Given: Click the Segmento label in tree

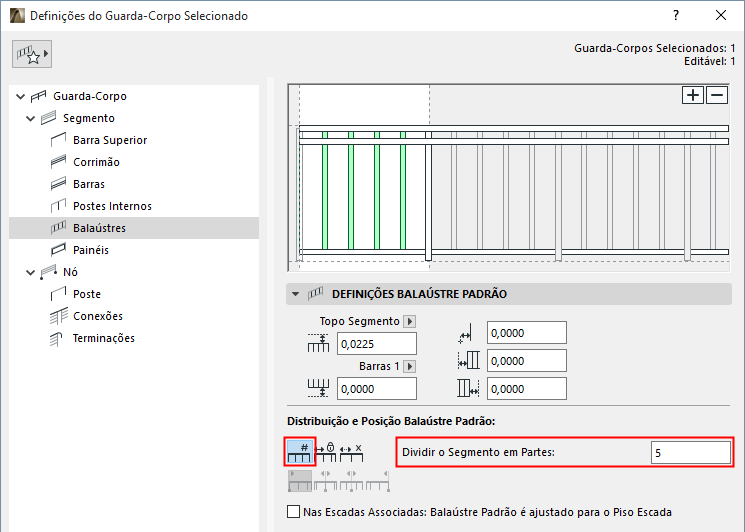Looking at the screenshot, I should pos(89,118).
